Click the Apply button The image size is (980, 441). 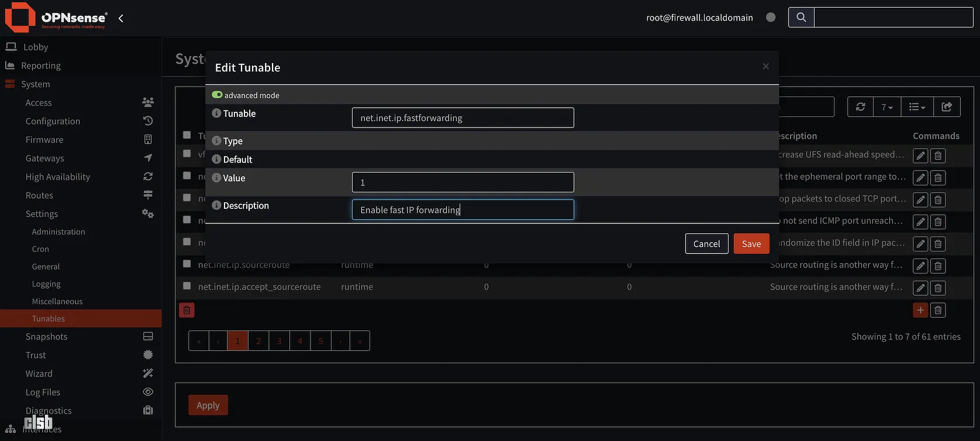click(208, 405)
